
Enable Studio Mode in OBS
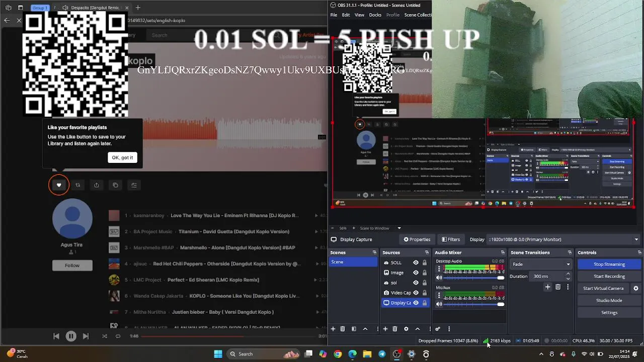click(x=609, y=301)
